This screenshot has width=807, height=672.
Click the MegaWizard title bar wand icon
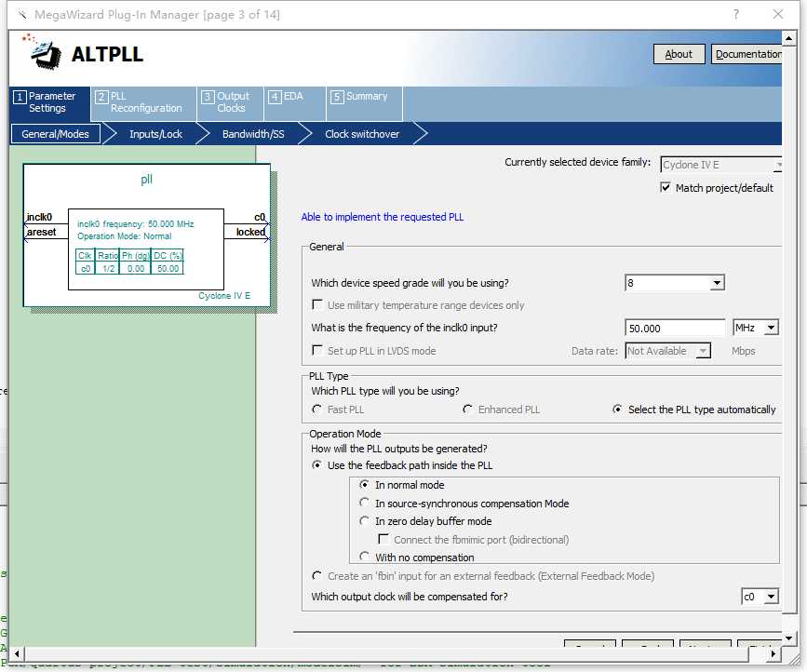[22, 14]
